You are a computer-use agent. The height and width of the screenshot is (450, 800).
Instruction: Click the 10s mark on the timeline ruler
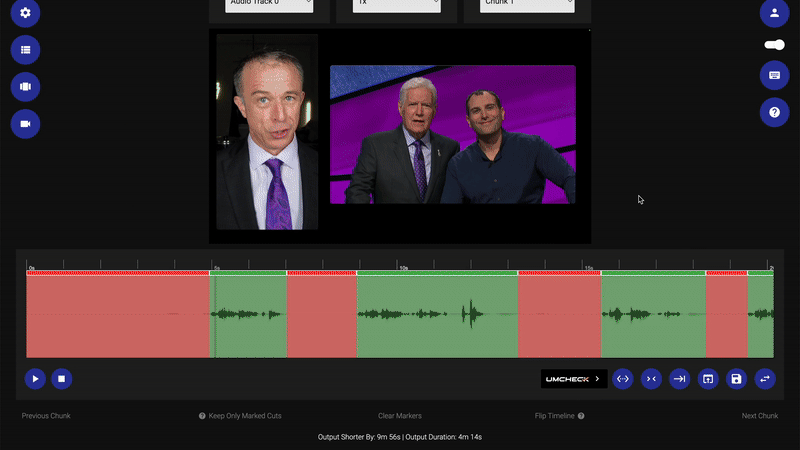pyautogui.click(x=403, y=267)
